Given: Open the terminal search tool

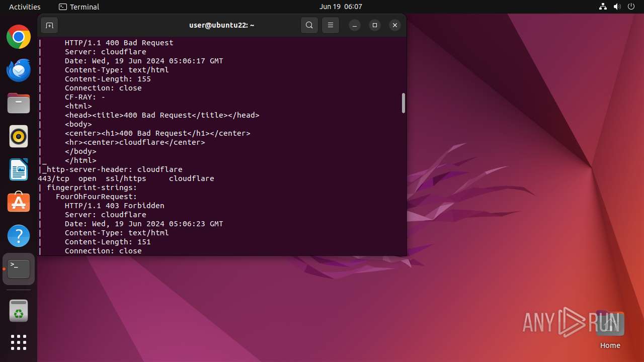Looking at the screenshot, I should point(309,25).
